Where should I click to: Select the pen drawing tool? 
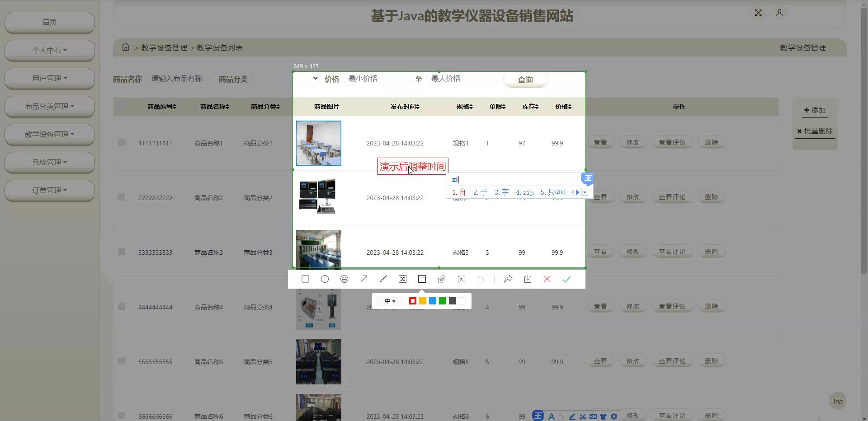pyautogui.click(x=383, y=279)
